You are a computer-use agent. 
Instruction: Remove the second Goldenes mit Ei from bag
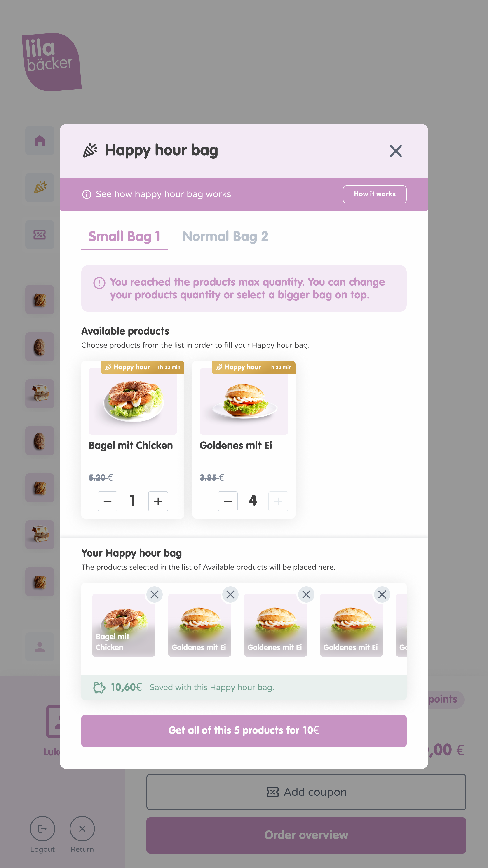(306, 594)
